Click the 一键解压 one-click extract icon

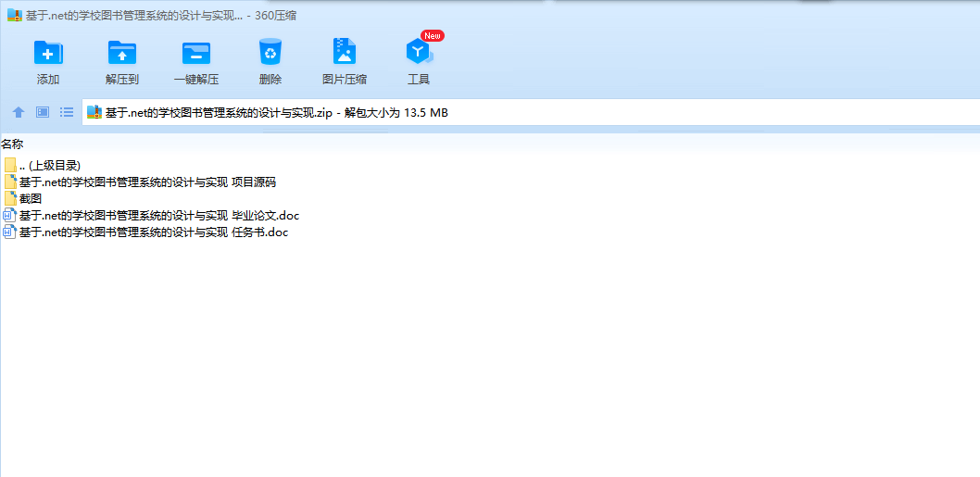click(x=195, y=53)
